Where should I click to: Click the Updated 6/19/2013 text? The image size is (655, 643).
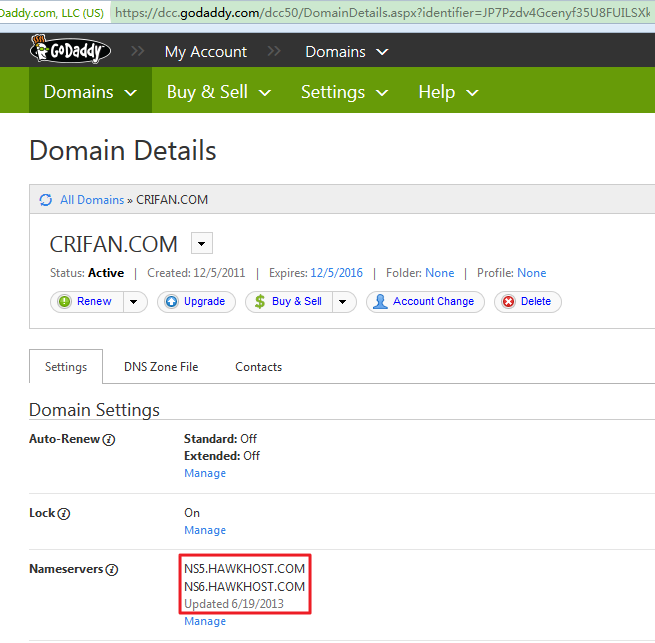234,604
